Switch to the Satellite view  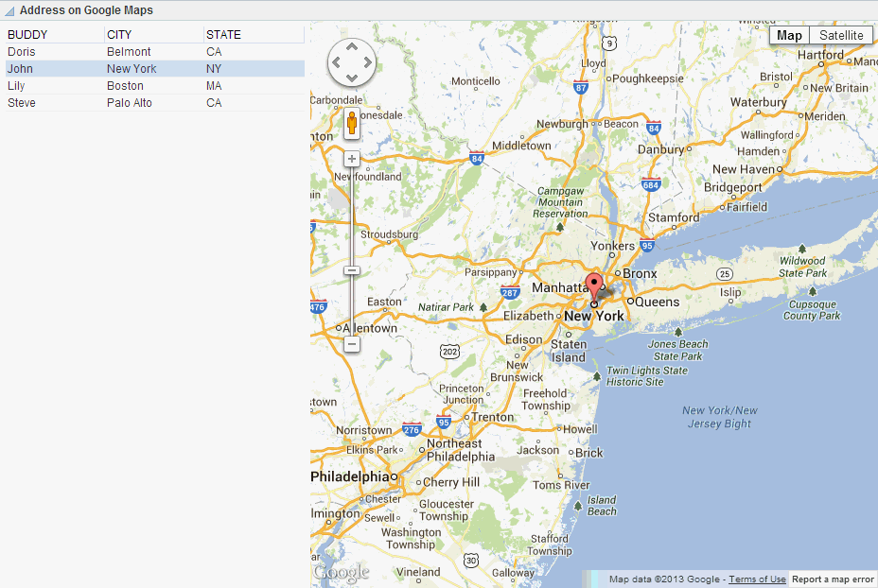pos(841,35)
